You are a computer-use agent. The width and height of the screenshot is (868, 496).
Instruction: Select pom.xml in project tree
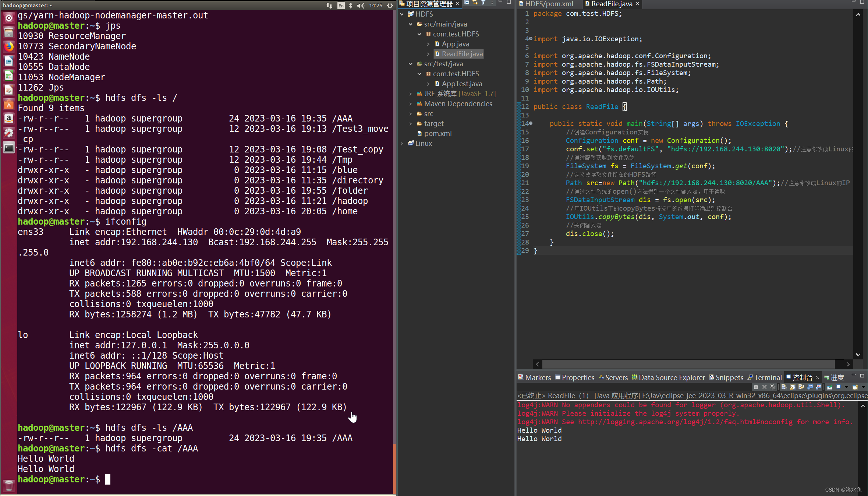434,133
